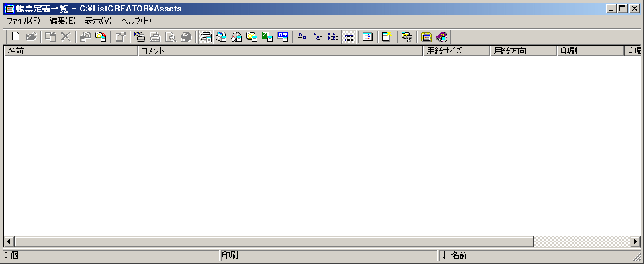Click the title bar application icon
The height and width of the screenshot is (264, 644).
tap(9, 9)
